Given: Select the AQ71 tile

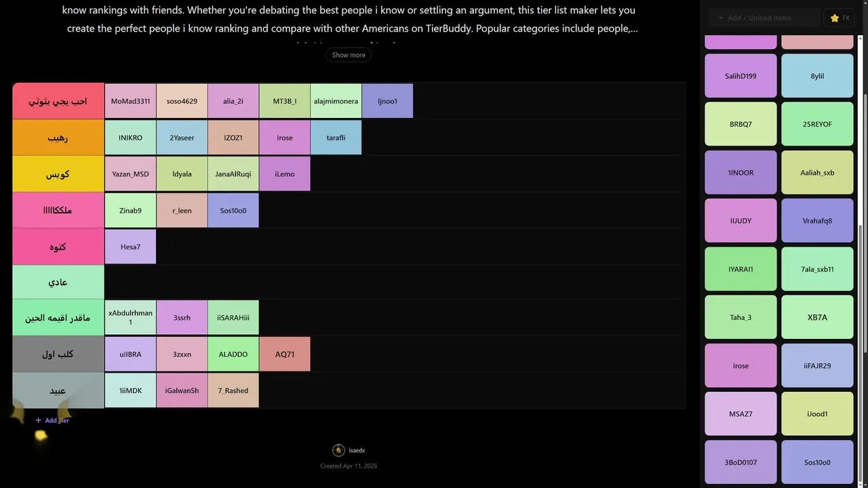Looking at the screenshot, I should [x=285, y=354].
